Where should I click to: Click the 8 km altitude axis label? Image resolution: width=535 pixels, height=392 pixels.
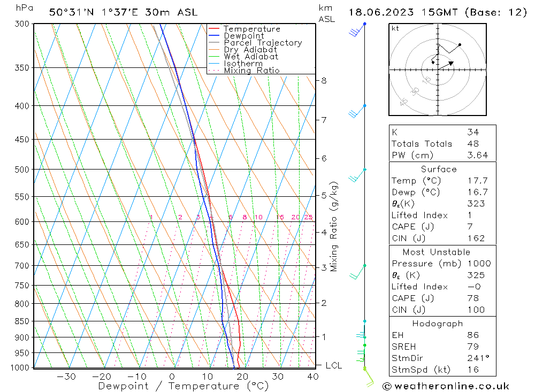(324, 81)
